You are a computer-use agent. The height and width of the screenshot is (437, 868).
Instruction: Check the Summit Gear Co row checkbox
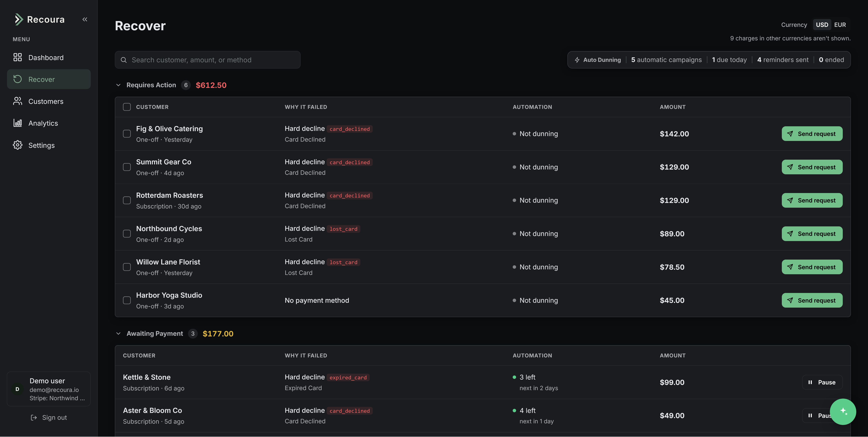pos(127,167)
